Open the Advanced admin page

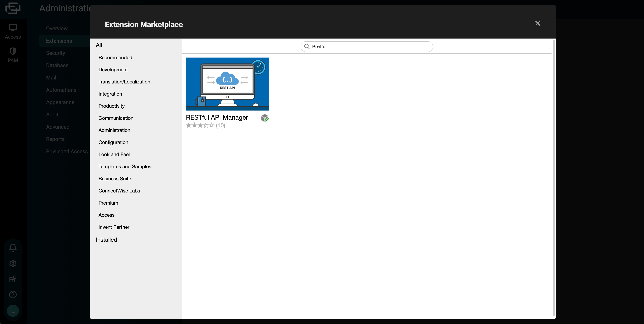point(58,127)
